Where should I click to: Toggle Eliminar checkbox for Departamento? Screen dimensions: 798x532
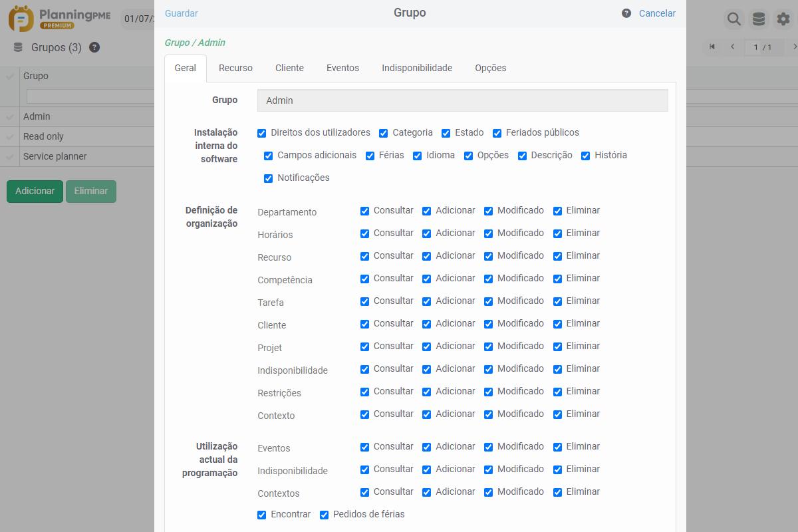point(557,211)
